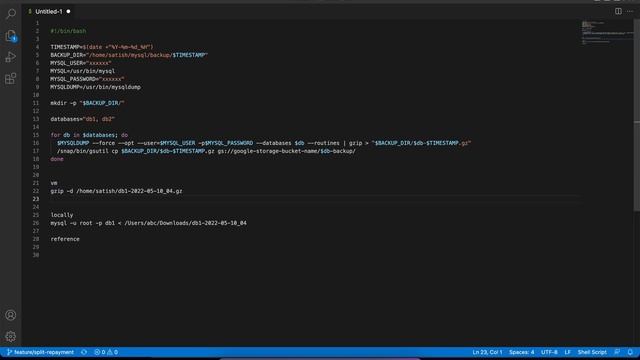The width and height of the screenshot is (640, 360).
Task: Change language mode Shell Script
Action: [592, 352]
